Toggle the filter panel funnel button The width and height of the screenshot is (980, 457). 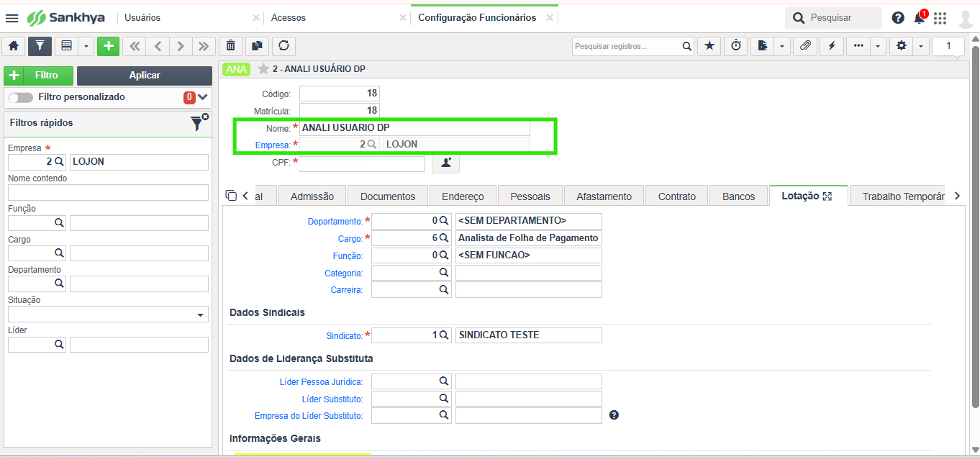point(40,46)
